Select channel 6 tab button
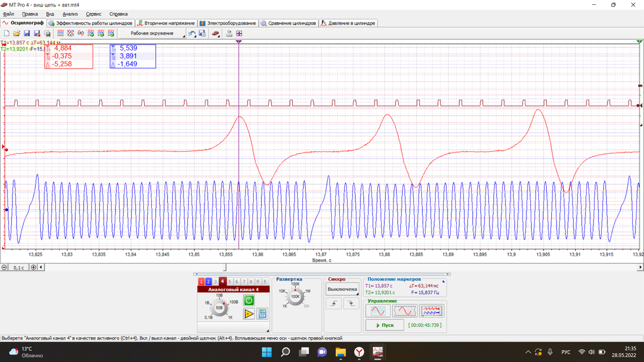Image resolution: width=644 pixels, height=362 pixels. pyautogui.click(x=237, y=282)
